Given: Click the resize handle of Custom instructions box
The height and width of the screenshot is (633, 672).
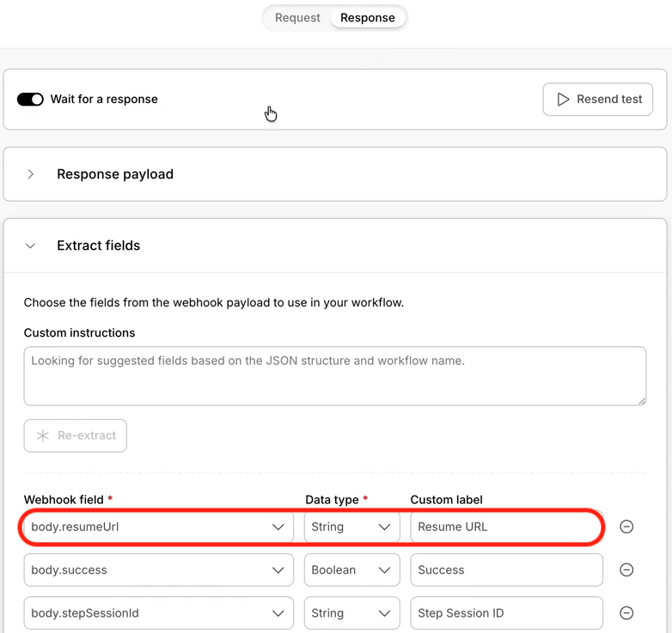Looking at the screenshot, I should [x=642, y=401].
